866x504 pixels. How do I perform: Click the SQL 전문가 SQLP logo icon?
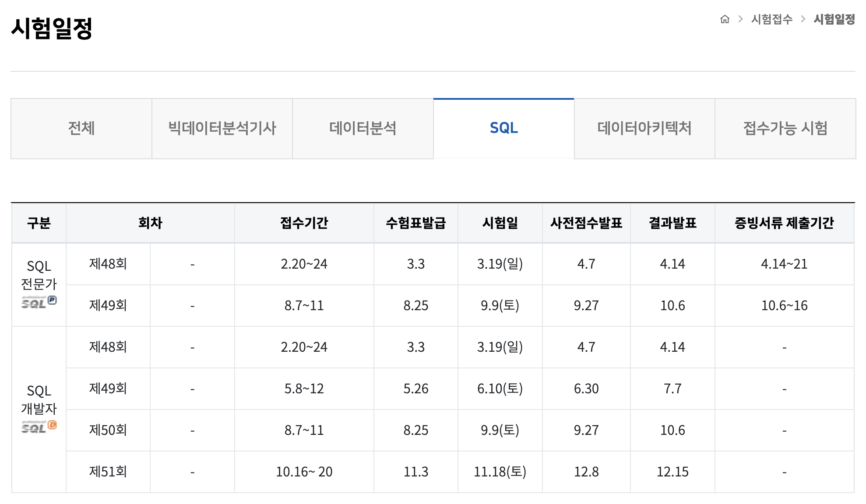click(x=39, y=302)
